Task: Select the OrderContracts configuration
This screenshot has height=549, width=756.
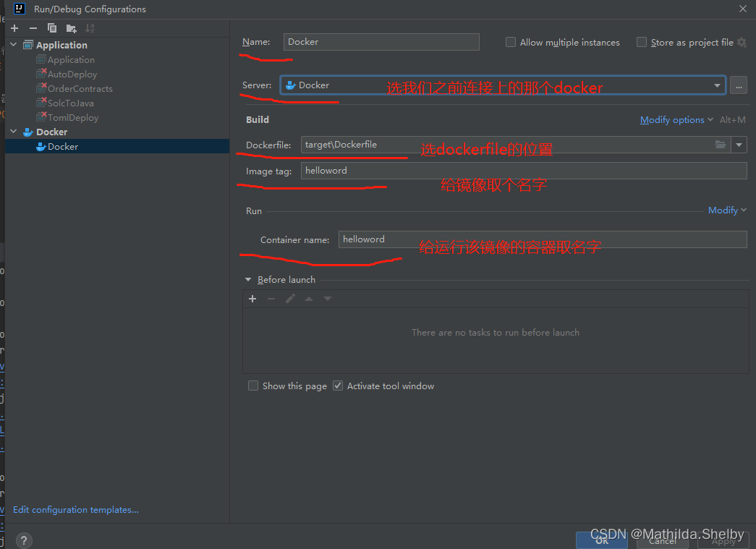Action: (x=80, y=89)
